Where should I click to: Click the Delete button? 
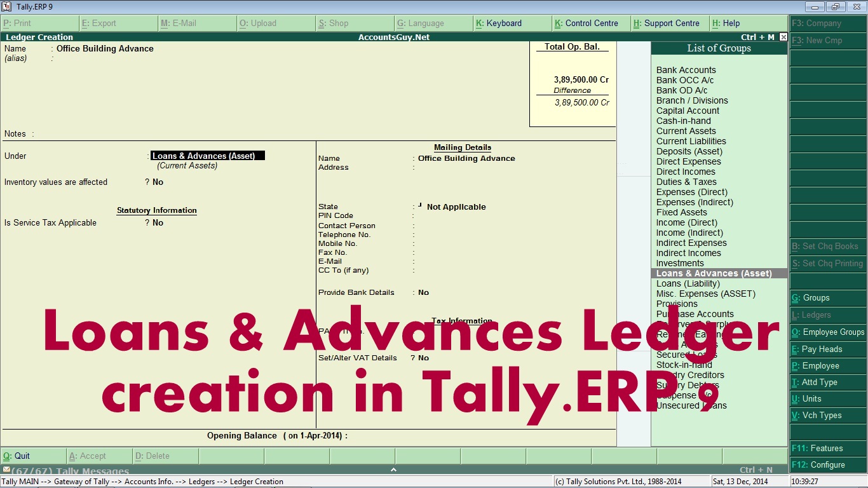pos(166,456)
